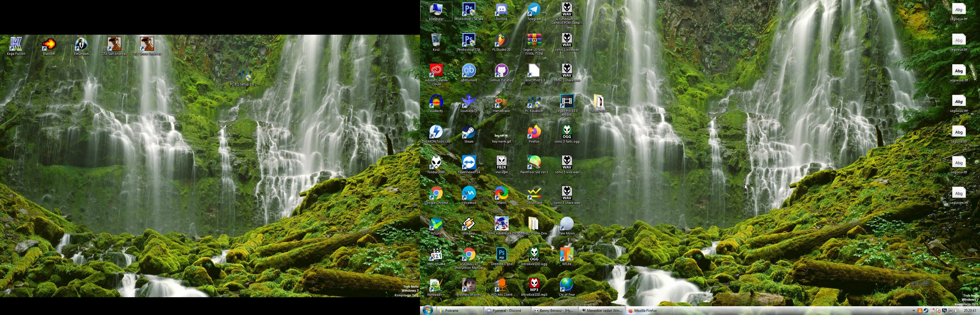
Task: Select the sonic 3 farts.ogg file
Action: coord(567,134)
